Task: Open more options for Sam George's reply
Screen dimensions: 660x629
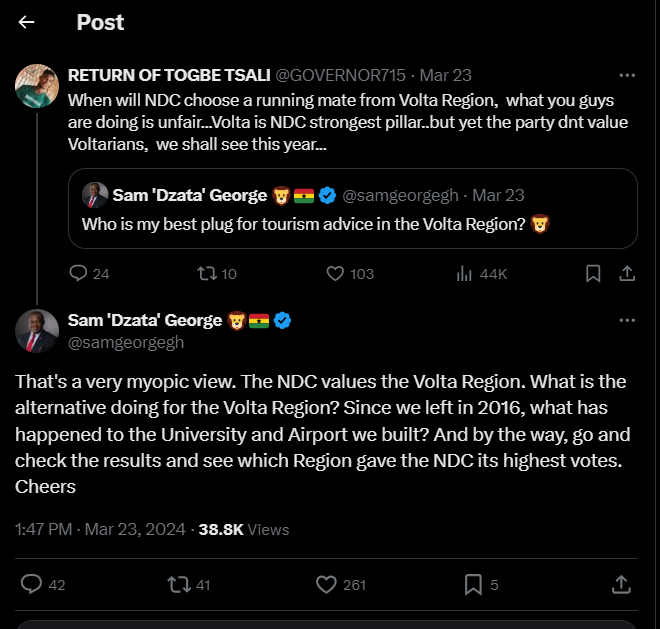Action: (627, 321)
